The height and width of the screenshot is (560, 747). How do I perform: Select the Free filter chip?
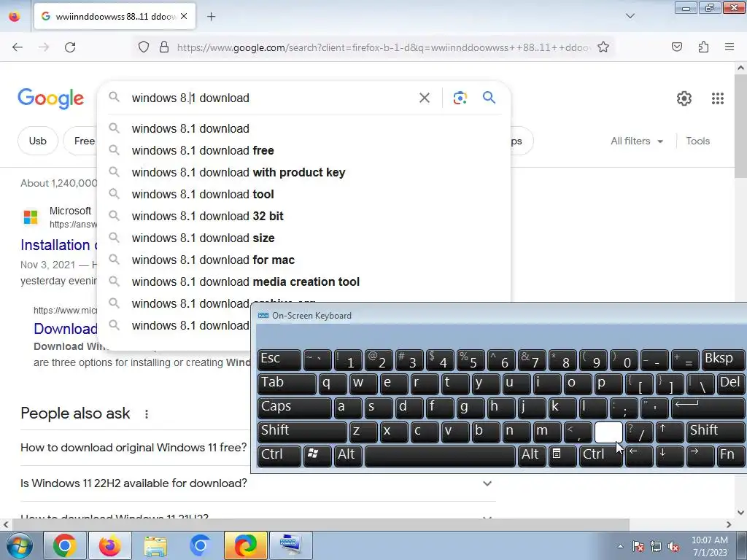[x=81, y=141]
